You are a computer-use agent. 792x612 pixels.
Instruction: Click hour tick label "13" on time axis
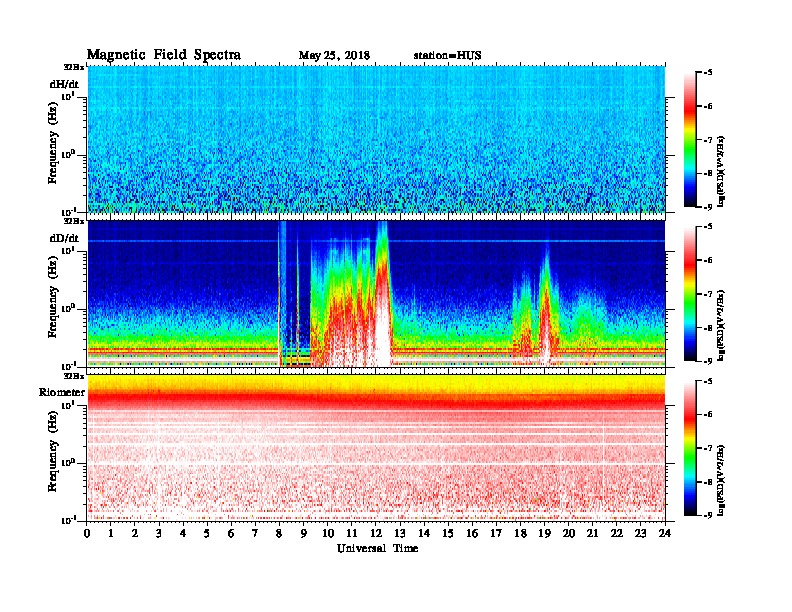click(400, 534)
